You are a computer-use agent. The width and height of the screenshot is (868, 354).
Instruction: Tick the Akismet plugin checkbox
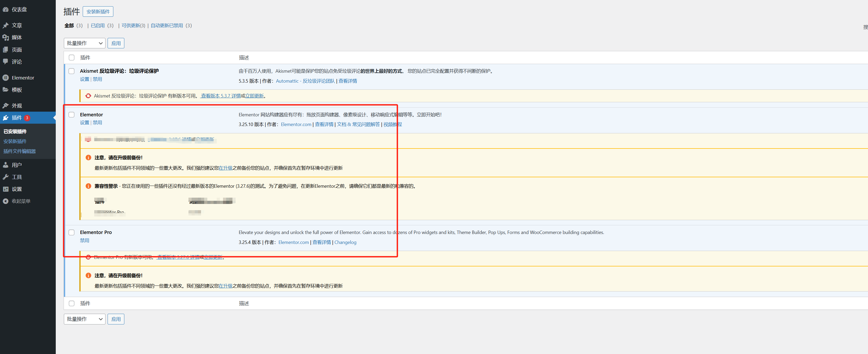click(x=71, y=71)
